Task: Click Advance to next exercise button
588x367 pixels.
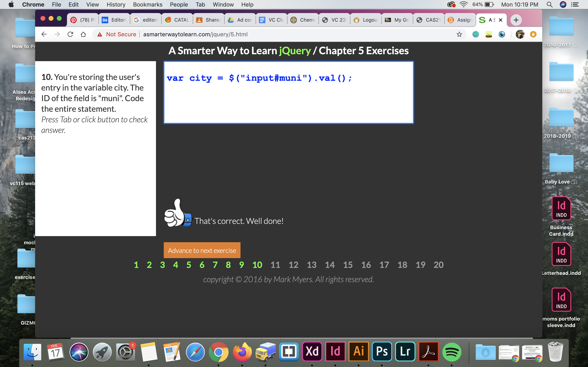Action: coord(202,250)
